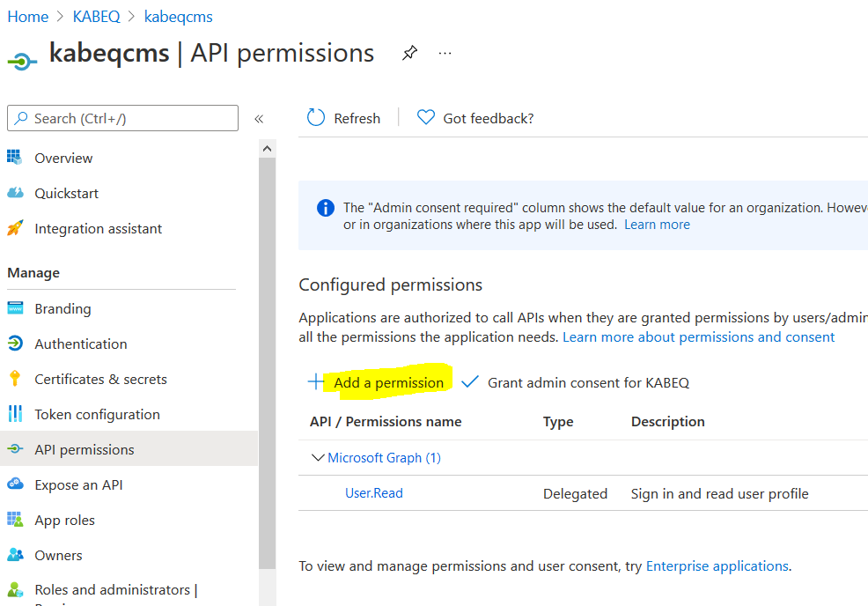Click the Token configuration icon
The image size is (868, 606).
click(15, 415)
